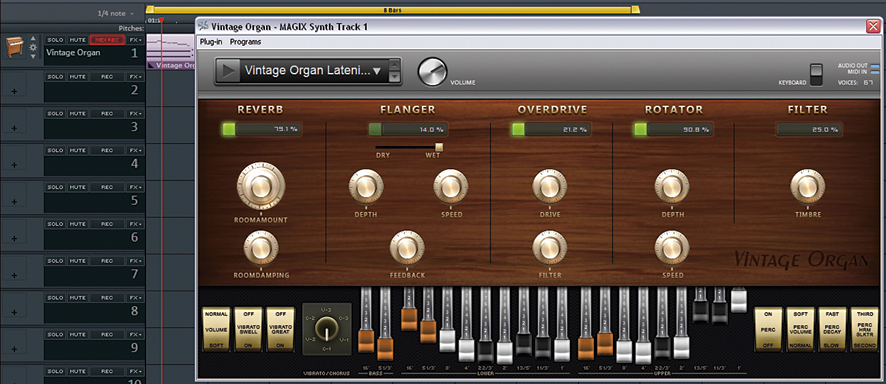The image size is (886, 384).
Task: Click the master Volume knob
Action: [x=432, y=72]
